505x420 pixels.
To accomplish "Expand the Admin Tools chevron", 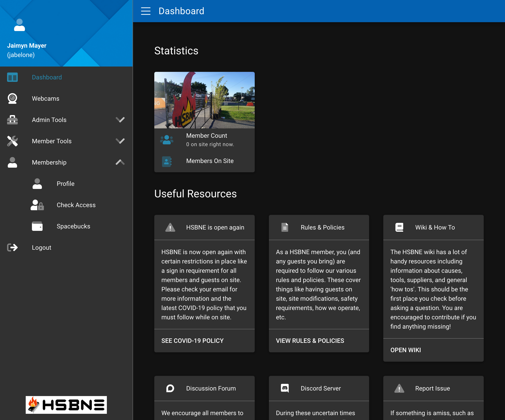I will pos(120,120).
